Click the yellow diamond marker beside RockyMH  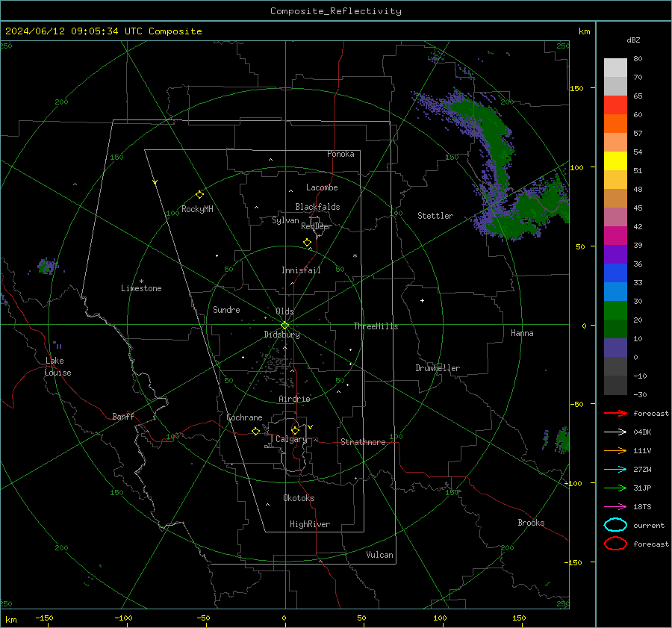click(x=199, y=195)
